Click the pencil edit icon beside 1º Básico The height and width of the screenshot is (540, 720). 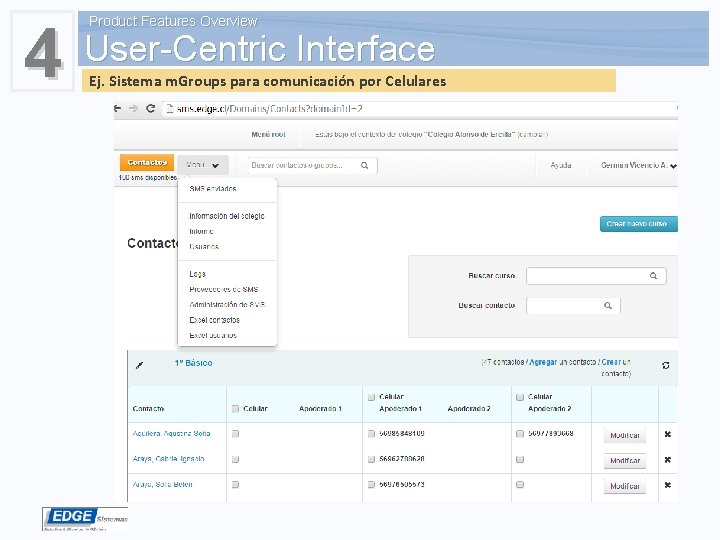click(140, 365)
